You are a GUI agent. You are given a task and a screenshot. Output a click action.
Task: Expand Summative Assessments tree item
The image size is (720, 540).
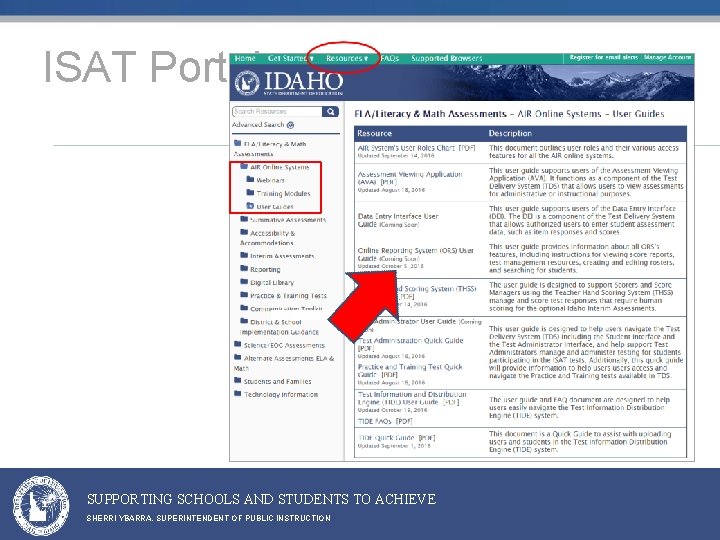point(288,220)
